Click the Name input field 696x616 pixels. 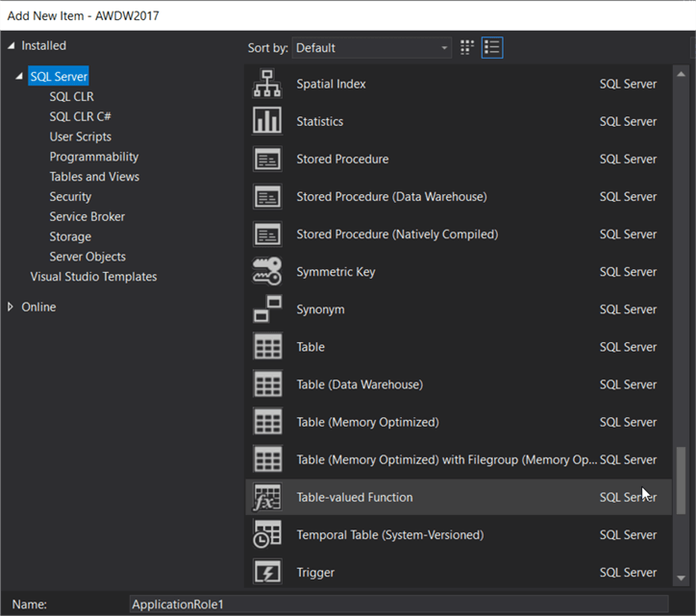pyautogui.click(x=399, y=604)
